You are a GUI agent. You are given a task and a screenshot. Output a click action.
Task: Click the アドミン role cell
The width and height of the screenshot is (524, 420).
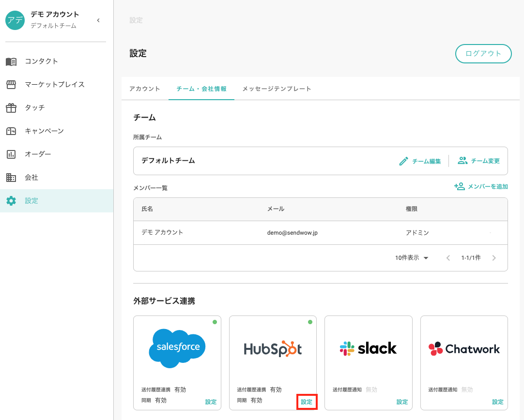[x=417, y=233]
